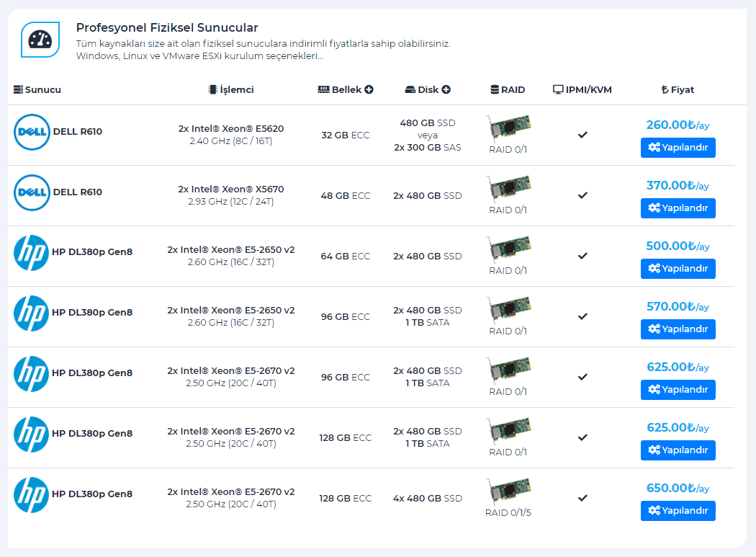Click the 260.00₺/ay price
The height and width of the screenshot is (557, 756).
coord(678,125)
